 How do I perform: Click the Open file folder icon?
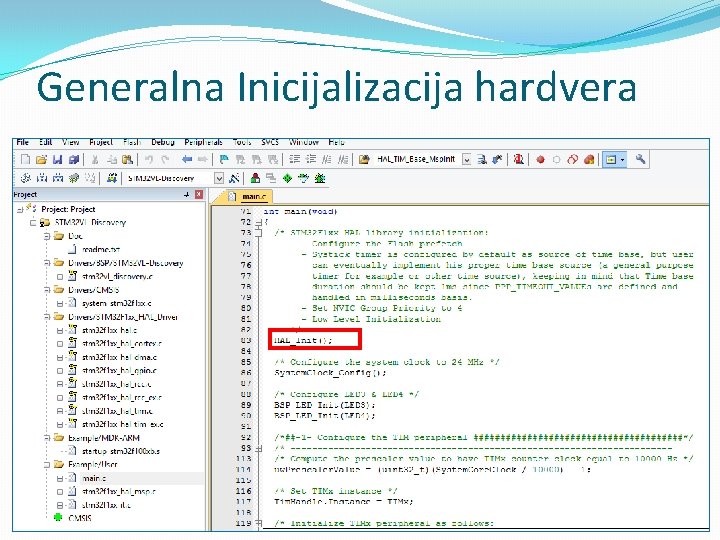click(41, 159)
